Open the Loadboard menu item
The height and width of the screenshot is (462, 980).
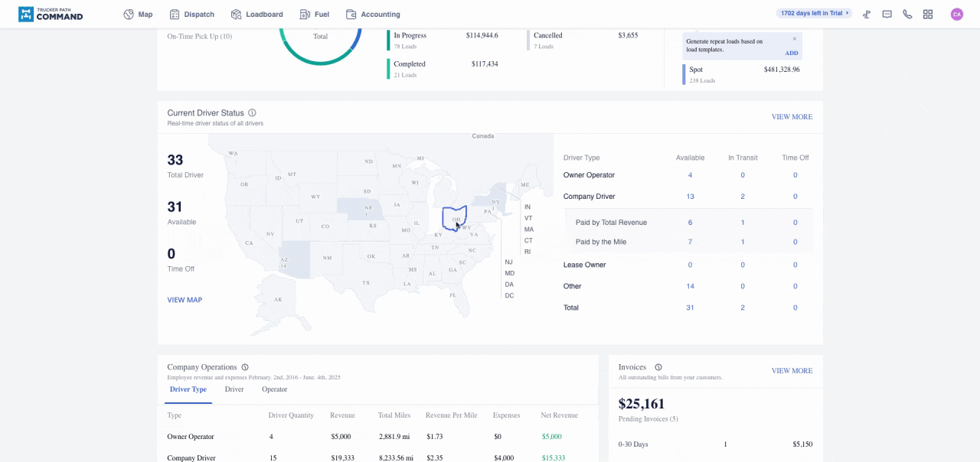click(x=256, y=15)
